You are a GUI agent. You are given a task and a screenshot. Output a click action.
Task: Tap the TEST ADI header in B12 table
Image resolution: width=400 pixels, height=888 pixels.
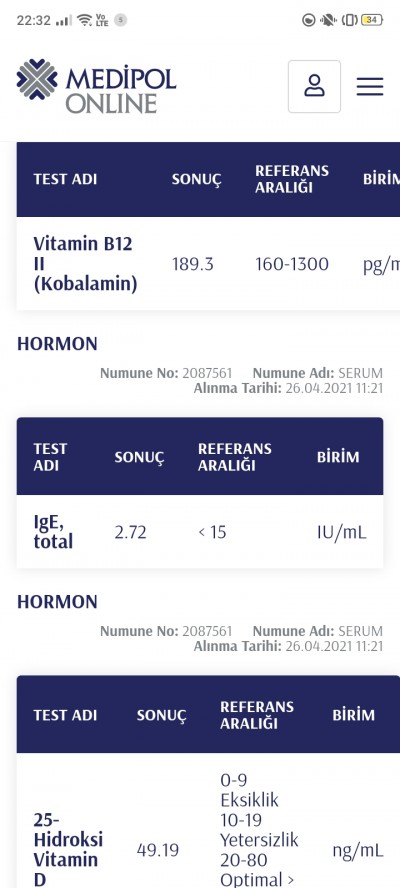pyautogui.click(x=65, y=180)
